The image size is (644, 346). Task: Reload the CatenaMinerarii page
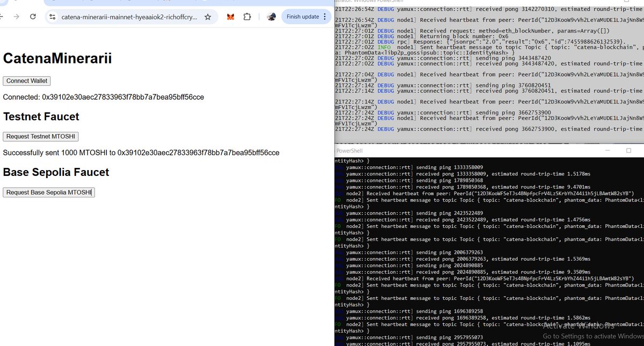click(33, 17)
